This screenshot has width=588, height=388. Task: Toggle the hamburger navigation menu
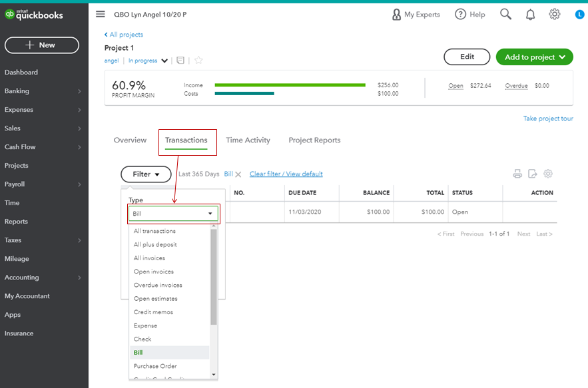click(x=100, y=14)
